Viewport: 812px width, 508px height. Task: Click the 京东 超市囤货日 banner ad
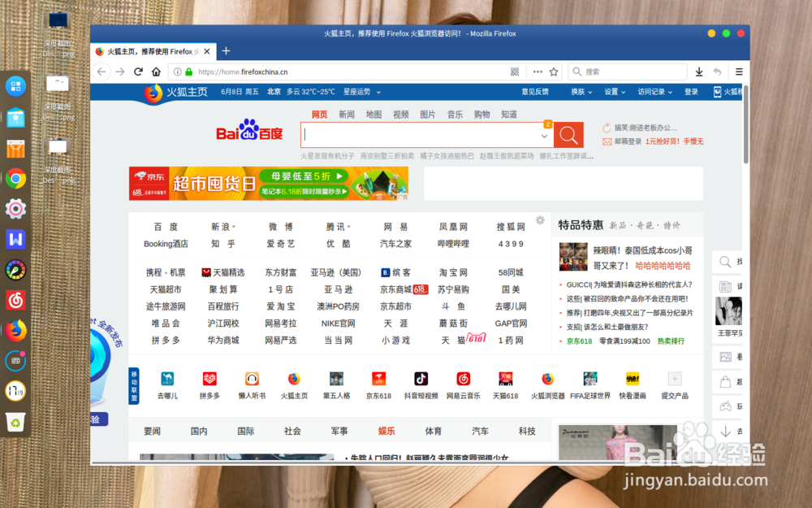click(x=268, y=184)
